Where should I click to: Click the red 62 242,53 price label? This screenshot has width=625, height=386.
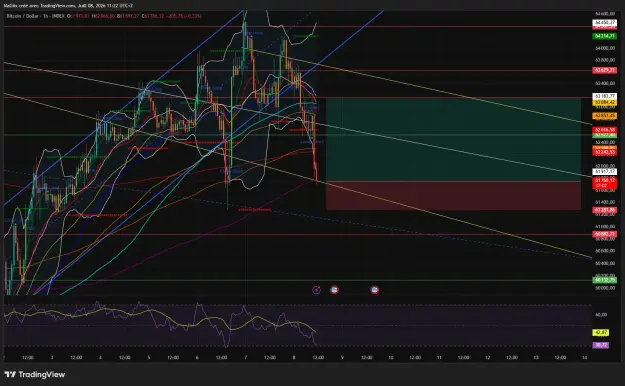coord(605,152)
